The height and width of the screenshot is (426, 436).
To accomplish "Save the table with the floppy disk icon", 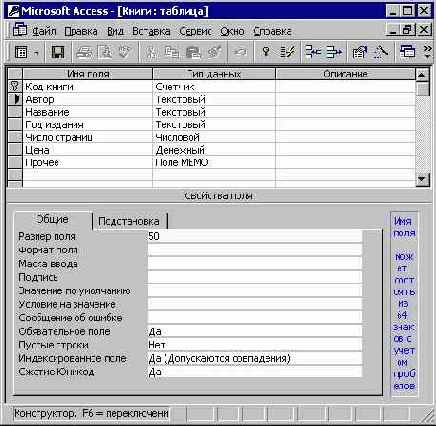I will [58, 52].
